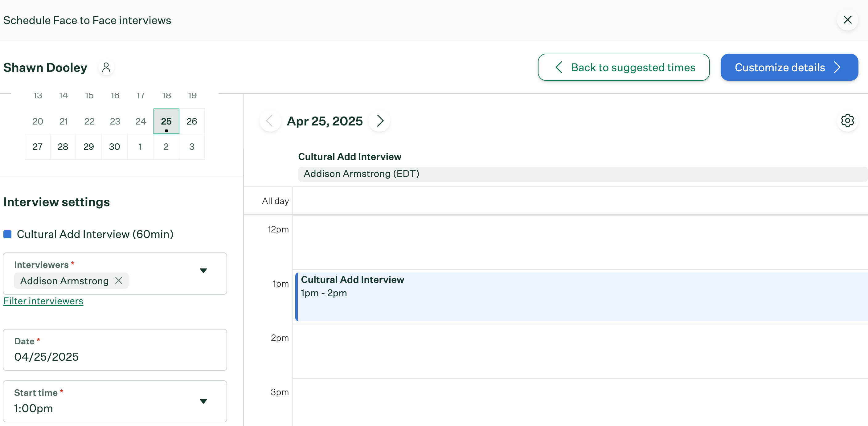Click the Addison Armstrong interviewer chip

click(x=71, y=281)
